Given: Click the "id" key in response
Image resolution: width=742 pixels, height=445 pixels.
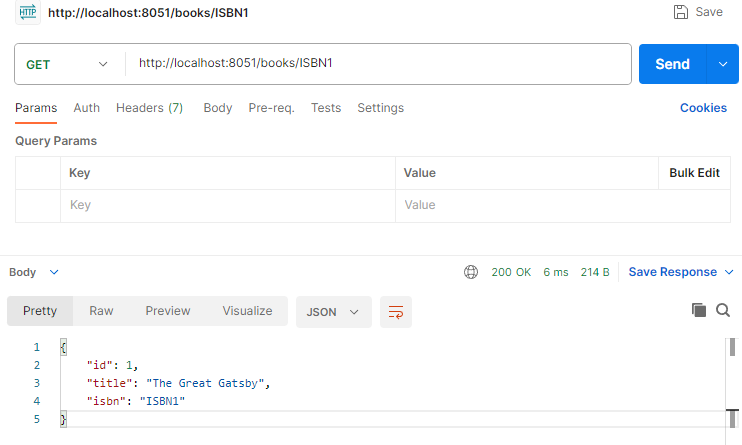Looking at the screenshot, I should click(99, 365).
